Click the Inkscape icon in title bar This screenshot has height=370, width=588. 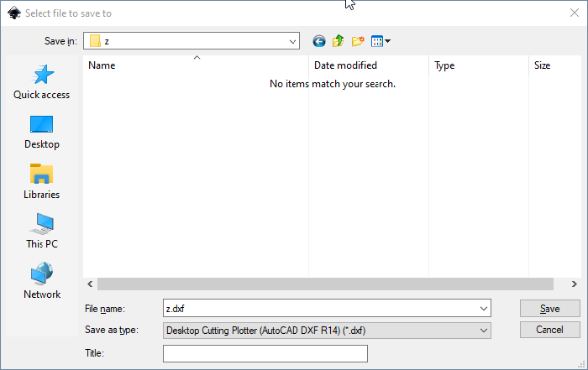(14, 13)
